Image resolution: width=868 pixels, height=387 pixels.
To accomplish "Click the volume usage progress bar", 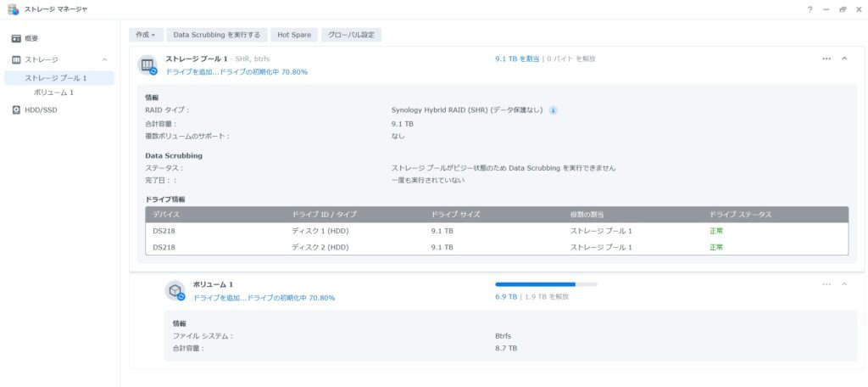I will pyautogui.click(x=546, y=284).
